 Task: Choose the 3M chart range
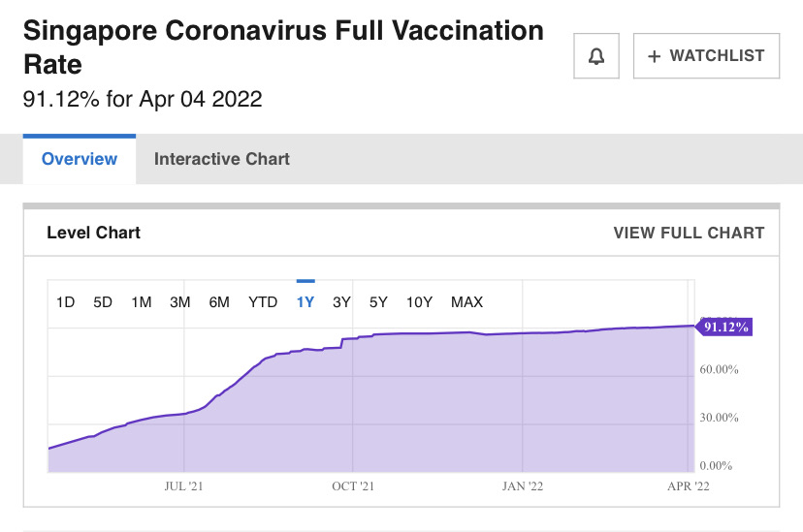click(x=180, y=302)
